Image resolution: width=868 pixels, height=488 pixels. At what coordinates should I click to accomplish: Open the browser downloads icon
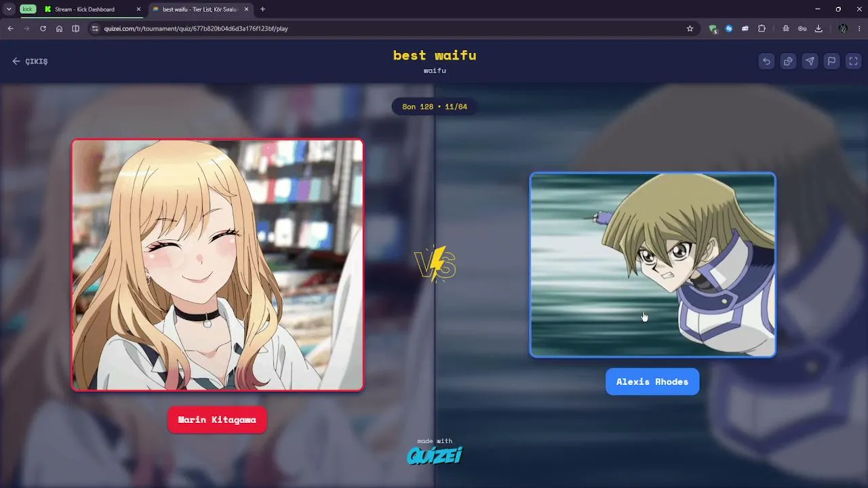click(x=818, y=28)
